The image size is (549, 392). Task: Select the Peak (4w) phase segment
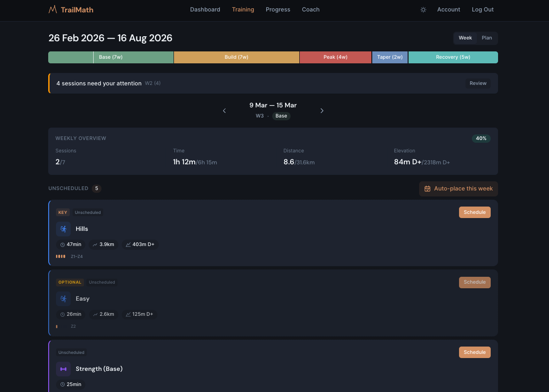tap(335, 57)
